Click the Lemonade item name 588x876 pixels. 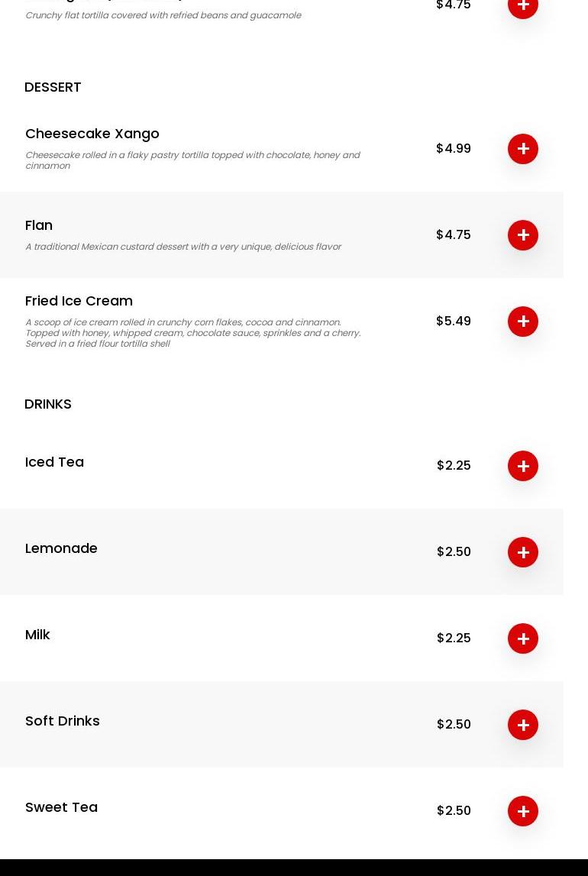(61, 548)
